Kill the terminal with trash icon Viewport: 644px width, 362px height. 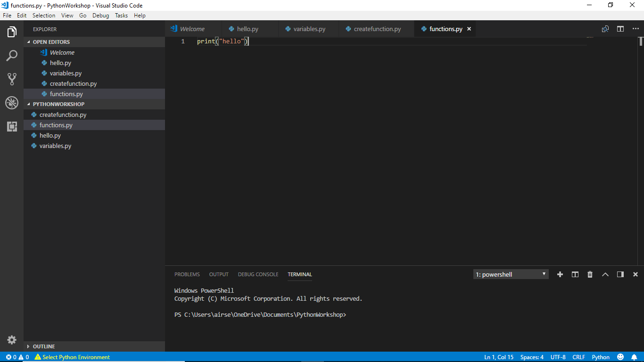(x=590, y=274)
